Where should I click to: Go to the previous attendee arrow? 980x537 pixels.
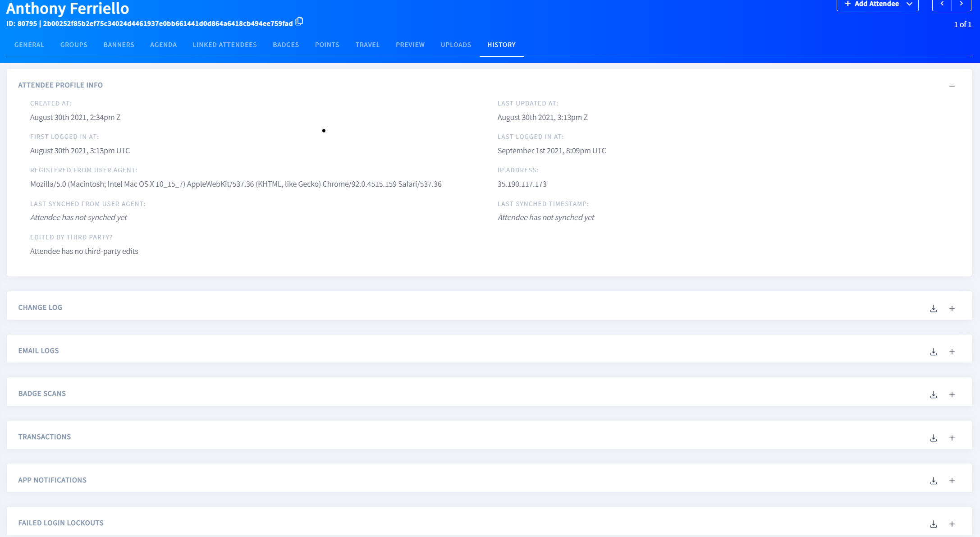click(x=942, y=4)
